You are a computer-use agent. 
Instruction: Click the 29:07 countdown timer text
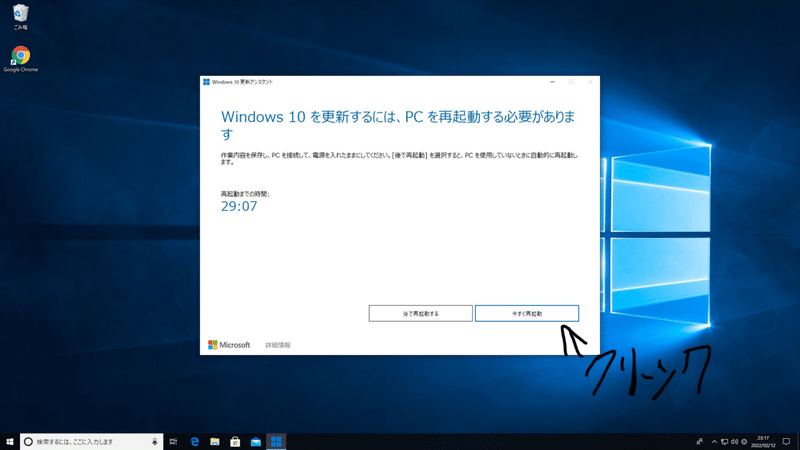pos(239,206)
